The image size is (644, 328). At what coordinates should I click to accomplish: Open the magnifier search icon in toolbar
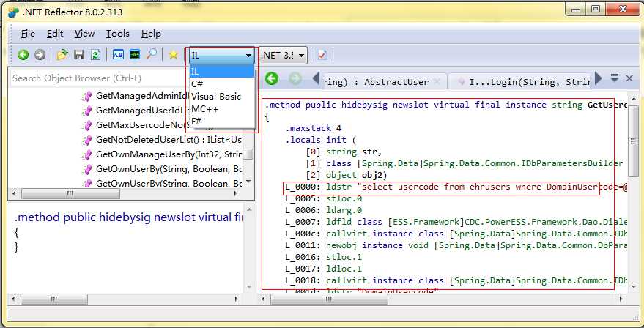(152, 55)
